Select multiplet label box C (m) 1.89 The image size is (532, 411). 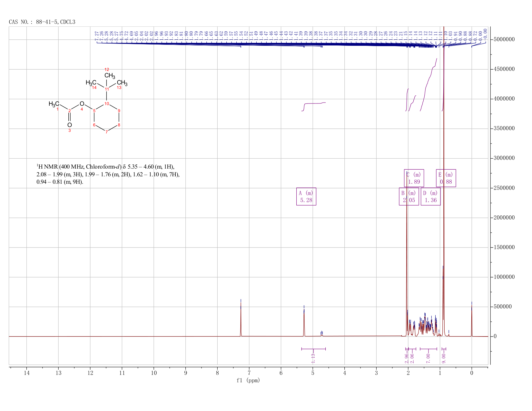click(x=414, y=178)
